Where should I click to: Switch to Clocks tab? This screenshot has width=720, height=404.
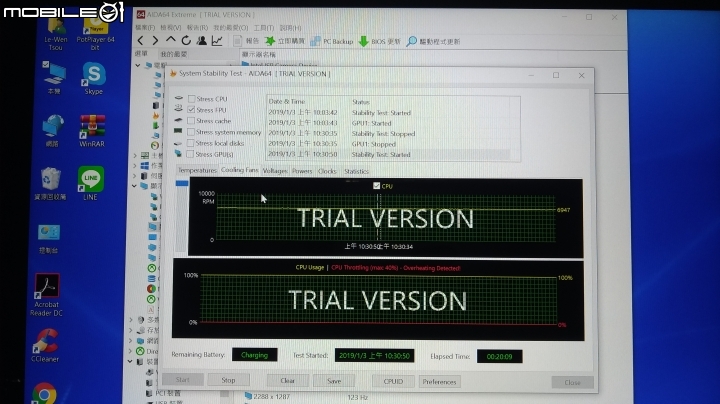327,171
